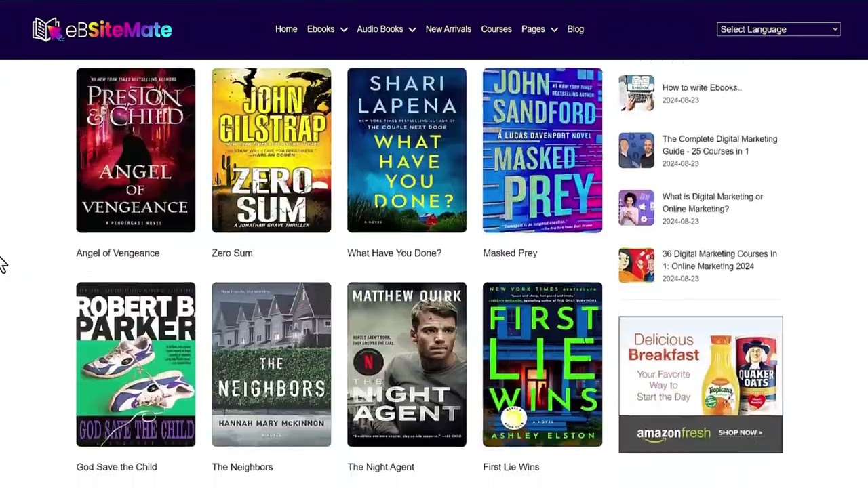
Task: Open the Zero Sum title link
Action: (232, 253)
